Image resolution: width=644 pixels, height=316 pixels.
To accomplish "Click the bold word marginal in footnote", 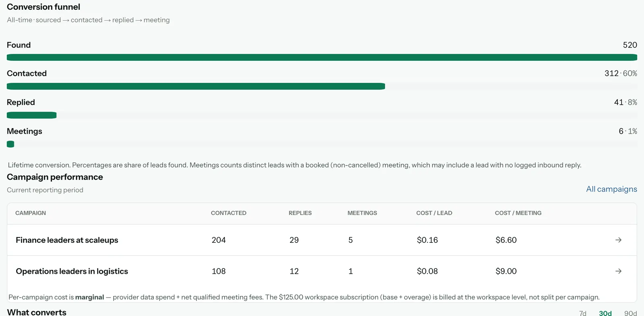I will [89, 297].
